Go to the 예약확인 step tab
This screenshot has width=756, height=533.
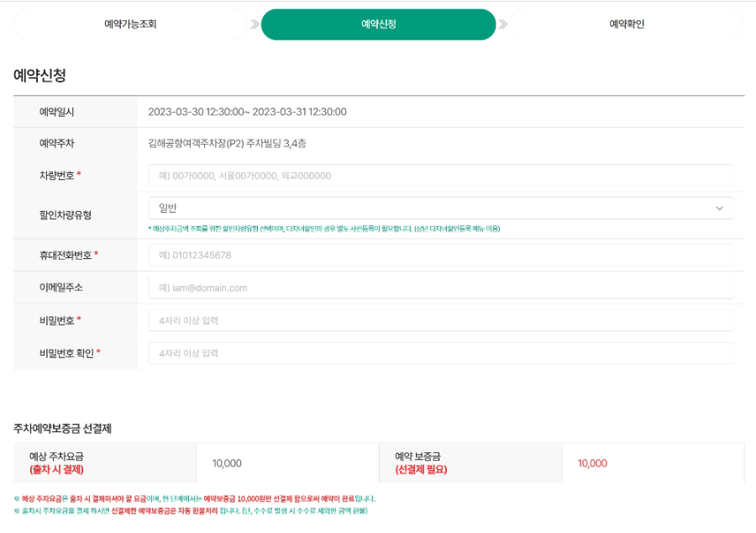point(627,24)
